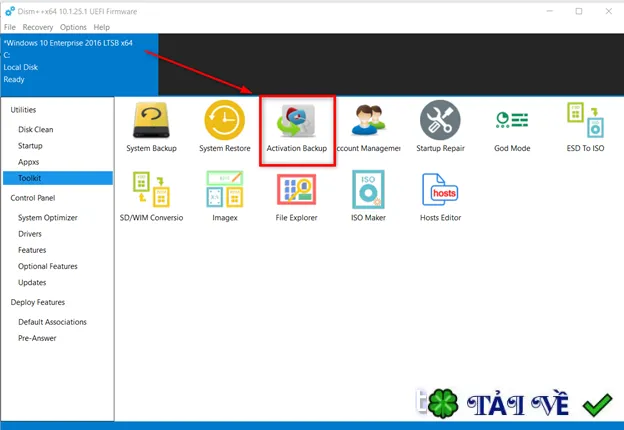624x430 pixels.
Task: Open the Options menu
Action: (73, 27)
